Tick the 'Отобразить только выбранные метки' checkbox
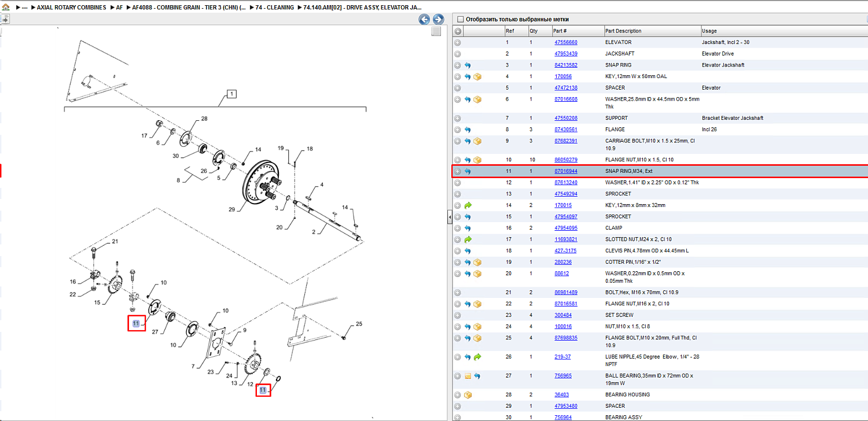The height and width of the screenshot is (421, 868). click(x=461, y=19)
